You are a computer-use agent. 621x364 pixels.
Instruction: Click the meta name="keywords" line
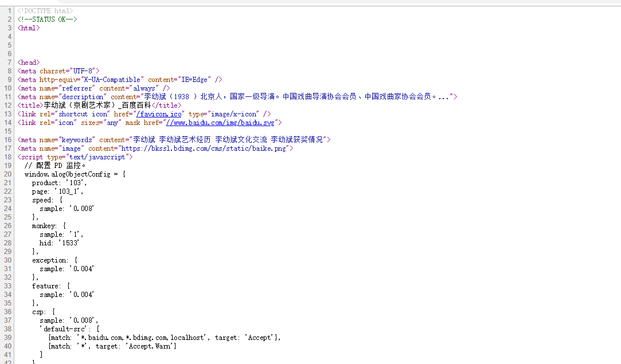pyautogui.click(x=174, y=140)
